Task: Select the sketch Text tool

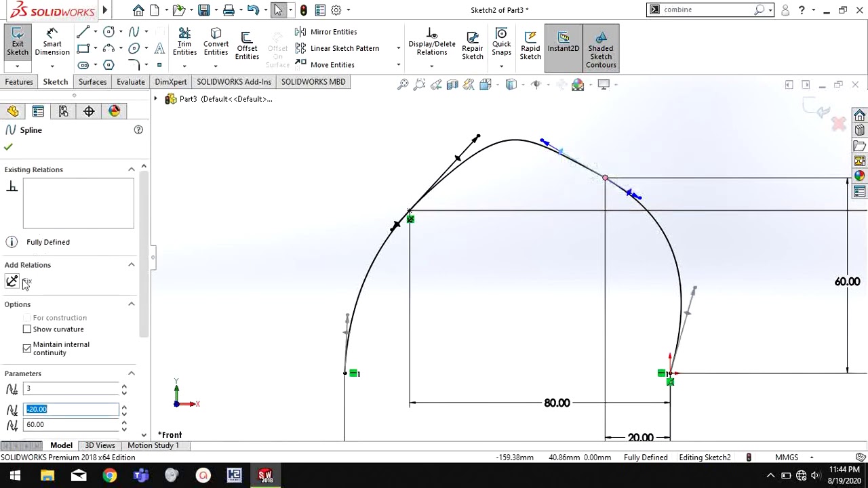Action: 159,48
